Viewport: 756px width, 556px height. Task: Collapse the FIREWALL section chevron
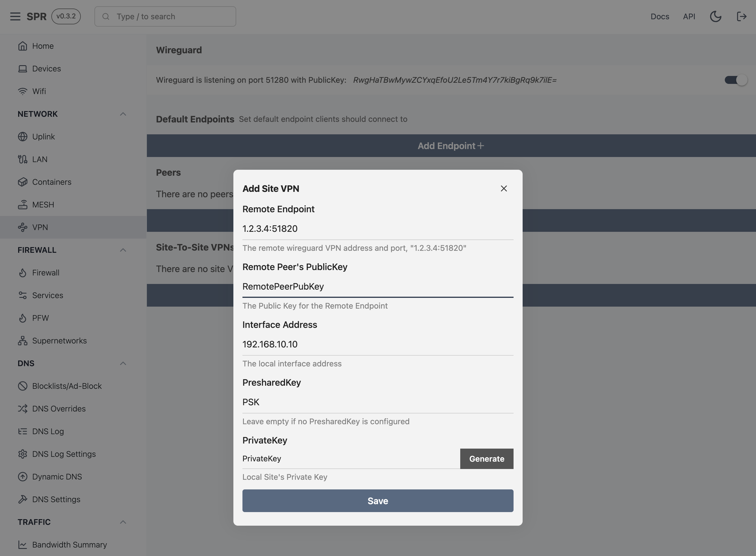click(x=123, y=250)
